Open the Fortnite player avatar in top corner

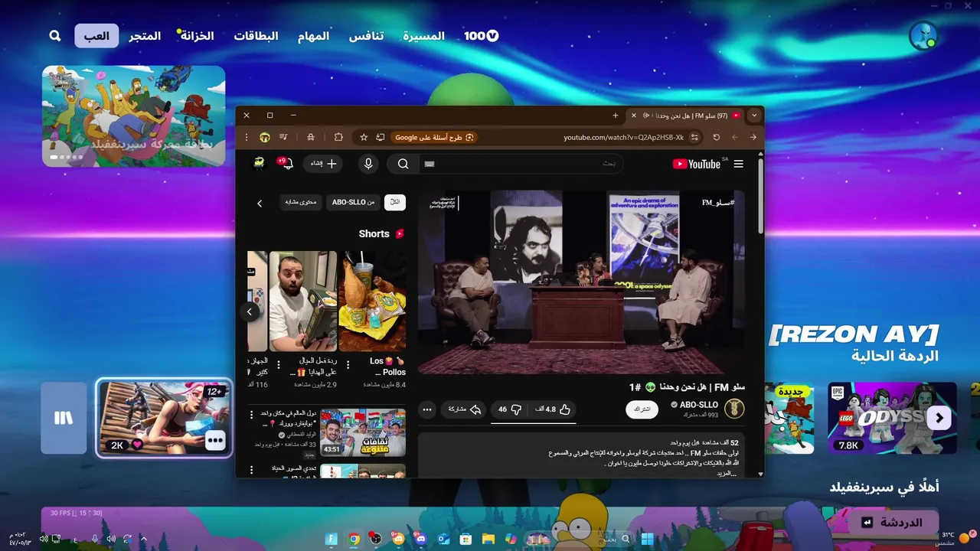click(923, 36)
